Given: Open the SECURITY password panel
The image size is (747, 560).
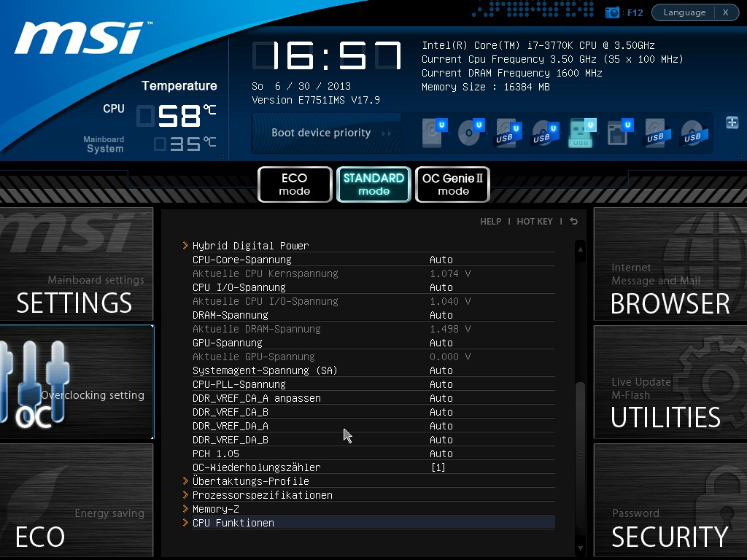Looking at the screenshot, I should point(670,500).
